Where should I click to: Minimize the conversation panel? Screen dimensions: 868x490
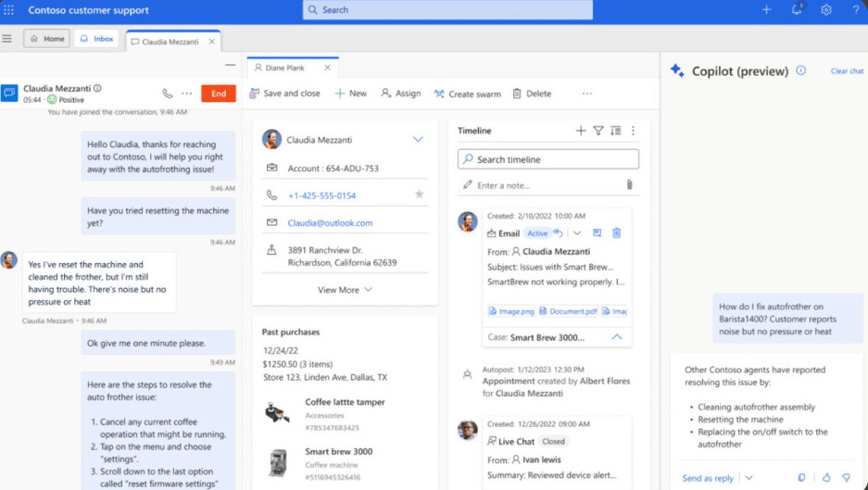tap(231, 66)
